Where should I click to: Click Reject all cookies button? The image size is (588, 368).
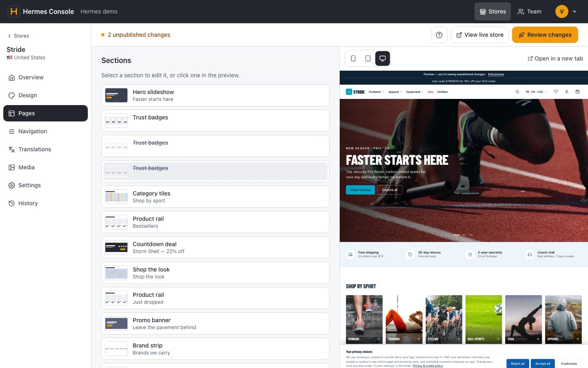[518, 364]
